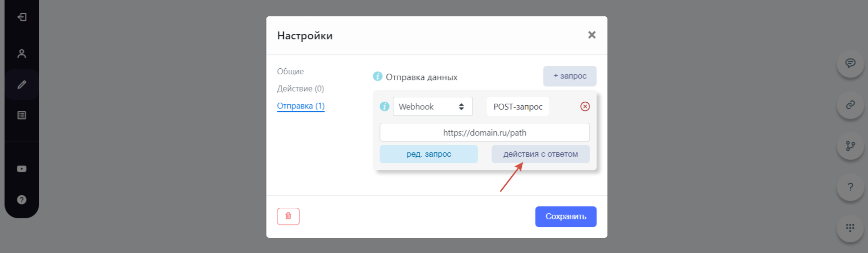Click the link chain floating button
The width and height of the screenshot is (868, 253).
pos(850,105)
